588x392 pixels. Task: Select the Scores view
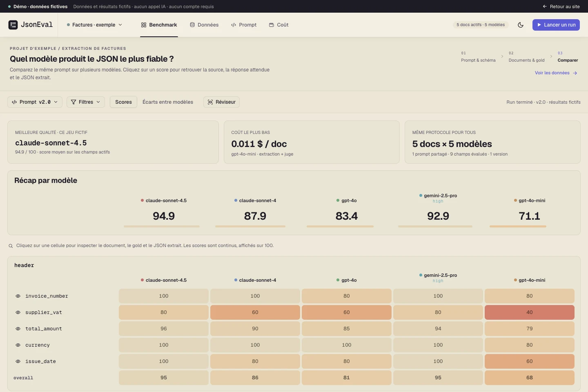click(123, 102)
